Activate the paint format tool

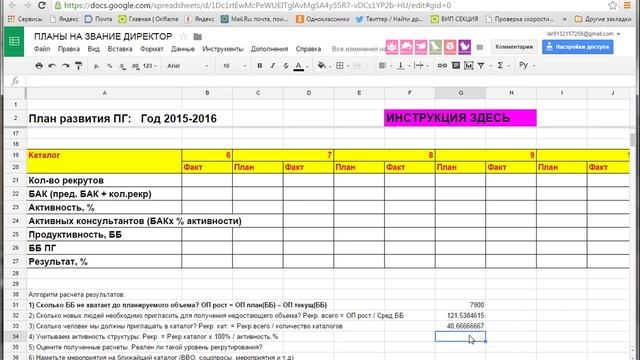(x=79, y=66)
